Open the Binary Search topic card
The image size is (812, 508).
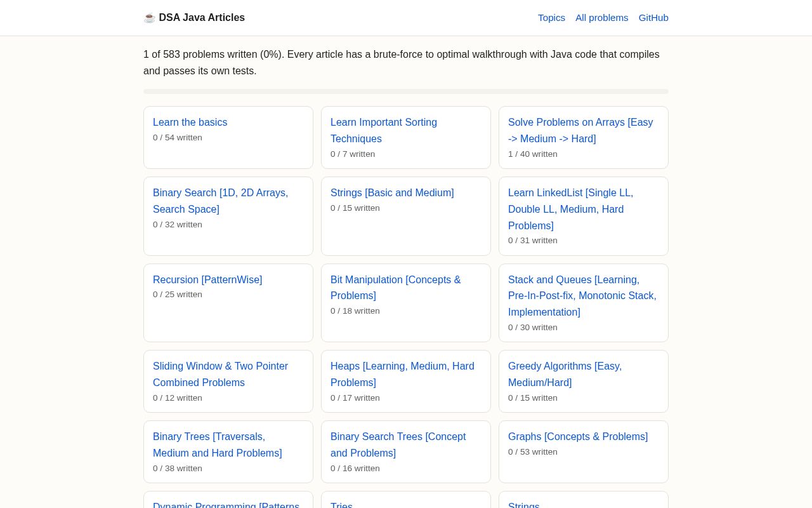220,201
